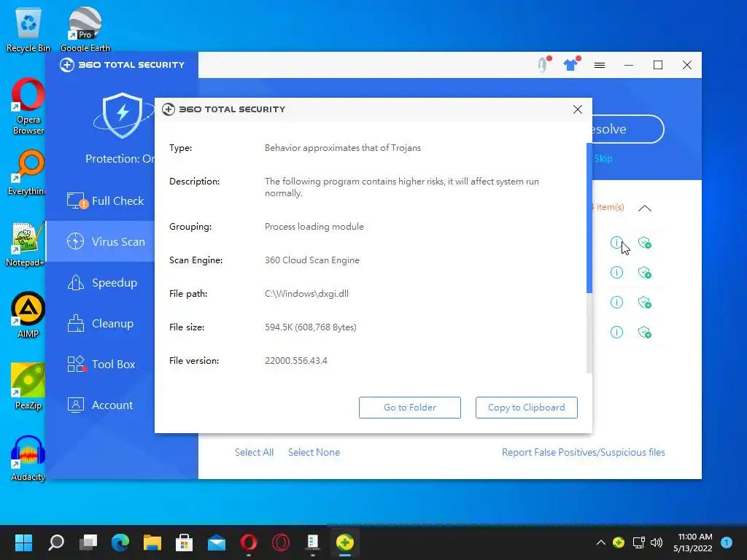Show details info icon for fourth item
This screenshot has width=747, height=560.
(616, 332)
